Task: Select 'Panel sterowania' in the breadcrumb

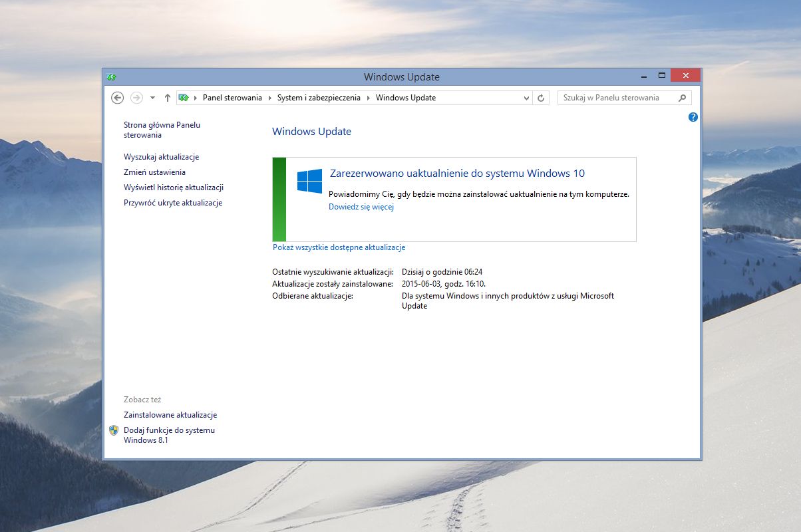Action: point(232,98)
